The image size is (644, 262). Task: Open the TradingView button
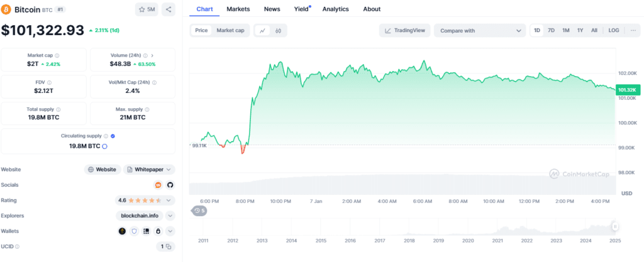tap(405, 30)
